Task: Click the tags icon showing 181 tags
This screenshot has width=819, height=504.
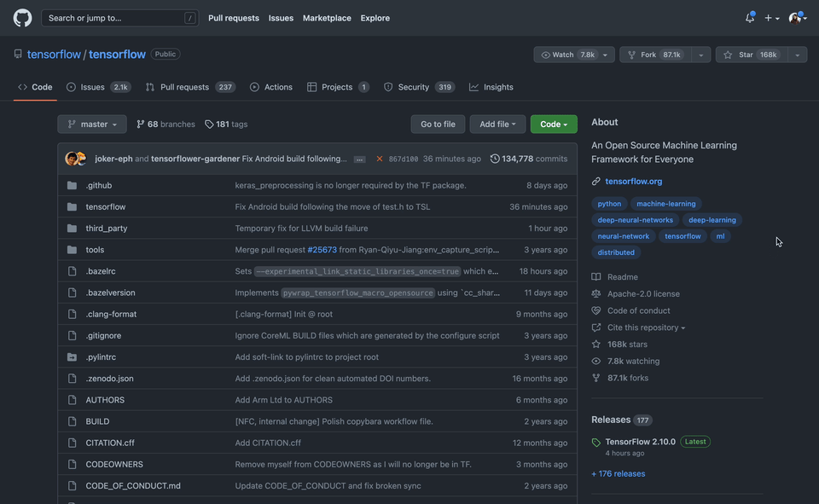Action: pos(209,125)
